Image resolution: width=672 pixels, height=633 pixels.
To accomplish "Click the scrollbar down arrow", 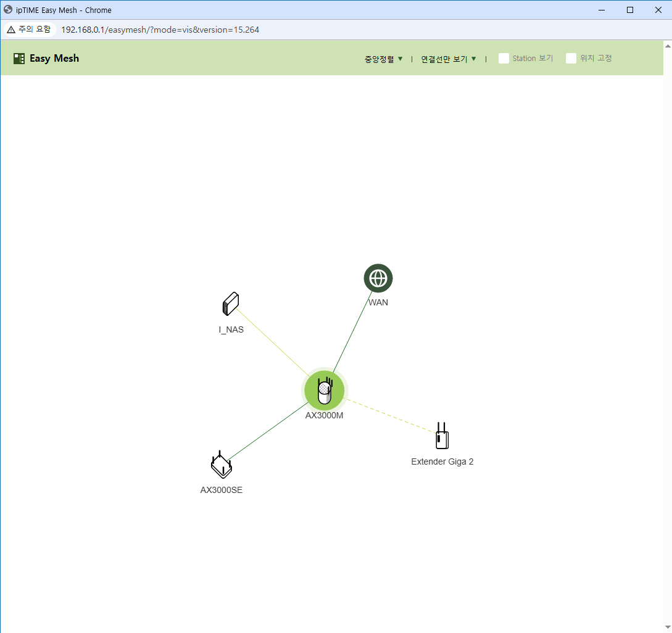I will (667, 627).
